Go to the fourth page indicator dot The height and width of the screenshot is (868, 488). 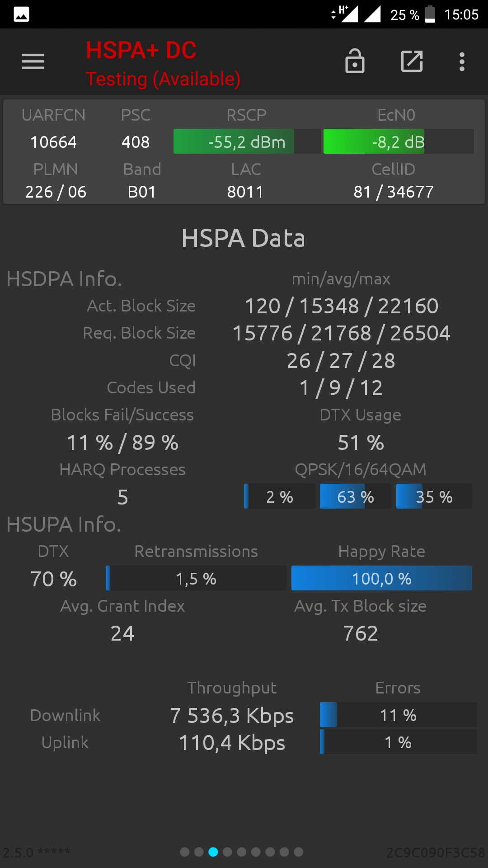pos(227,852)
